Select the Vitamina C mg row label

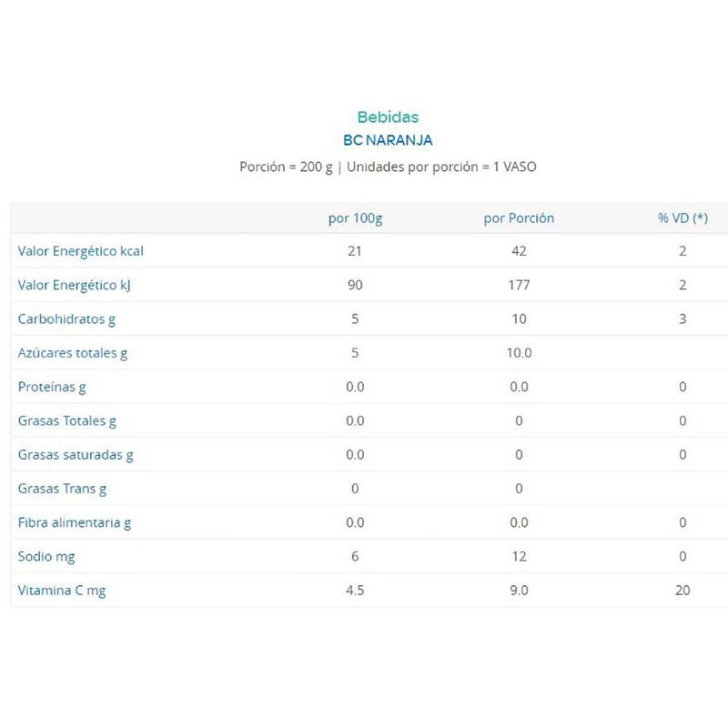point(62,591)
